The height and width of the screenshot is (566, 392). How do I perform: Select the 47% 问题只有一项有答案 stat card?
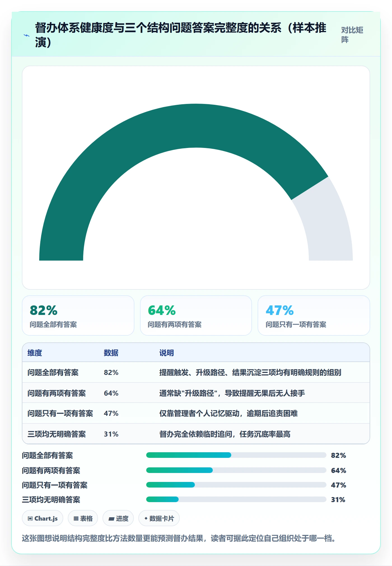[314, 316]
